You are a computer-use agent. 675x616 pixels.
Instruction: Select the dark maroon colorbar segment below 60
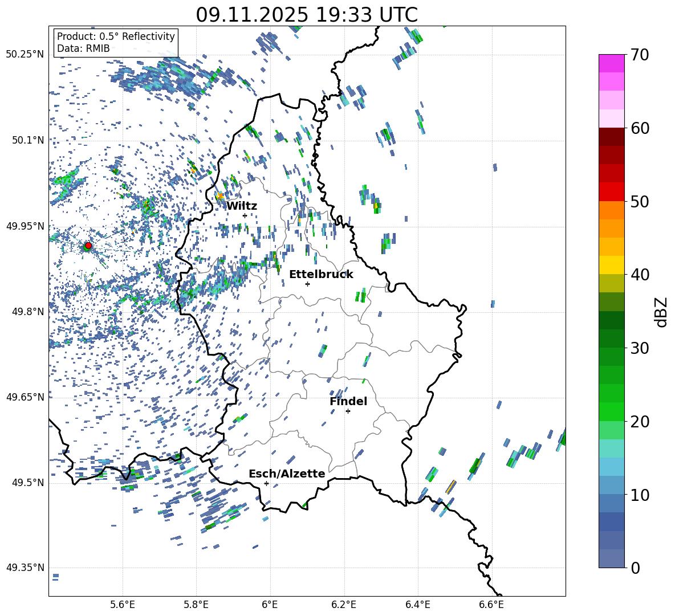pyautogui.click(x=612, y=137)
